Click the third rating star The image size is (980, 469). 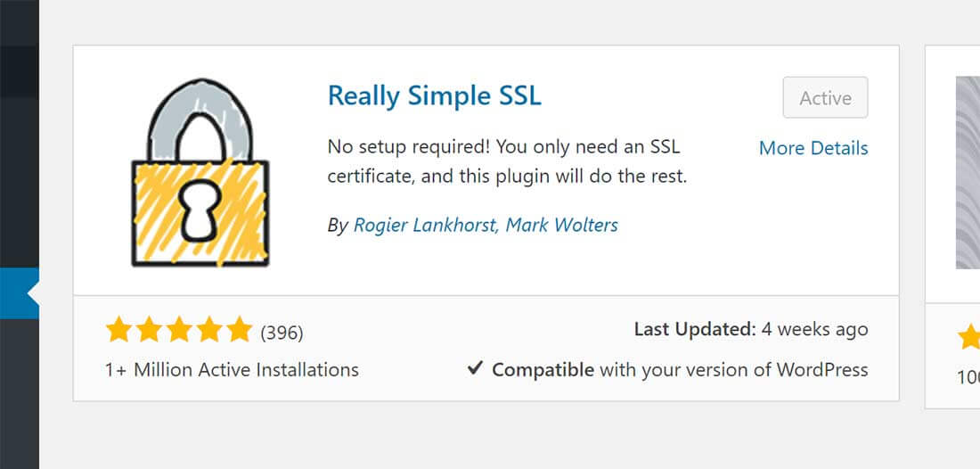coord(179,330)
